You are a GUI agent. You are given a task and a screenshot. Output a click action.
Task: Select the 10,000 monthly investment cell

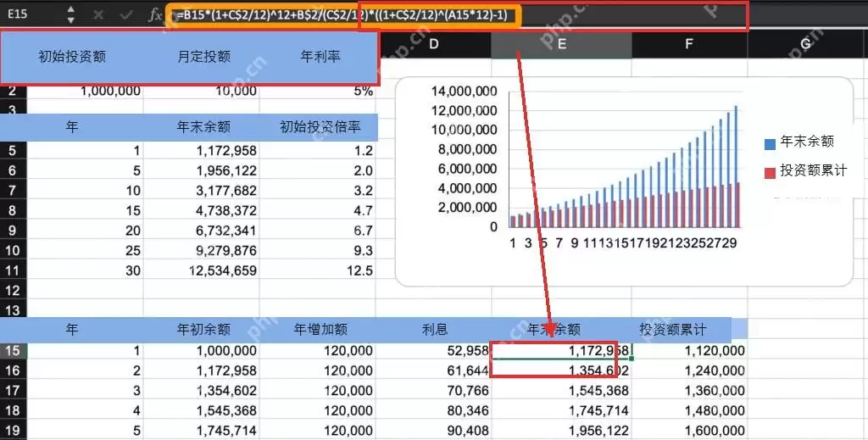pos(202,92)
